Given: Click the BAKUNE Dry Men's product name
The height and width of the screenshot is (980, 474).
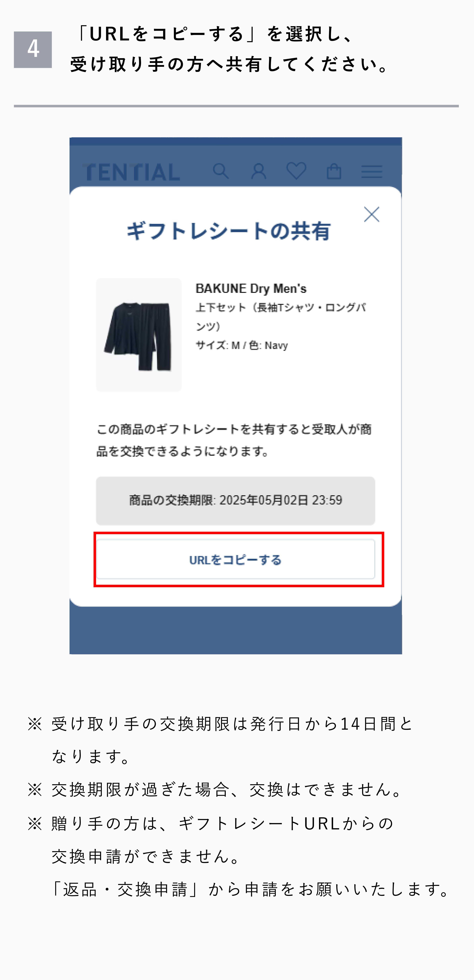Looking at the screenshot, I should click(251, 288).
